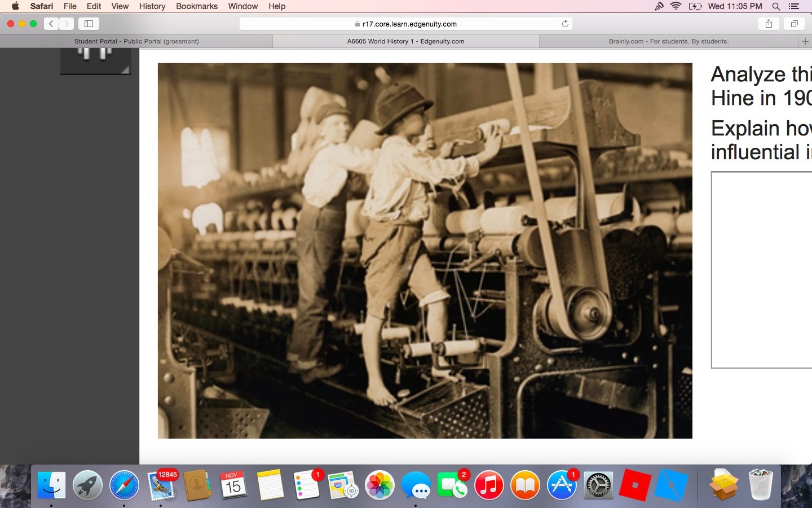Viewport: 812px width, 508px height.
Task: Open the Edit menu
Action: [x=94, y=6]
